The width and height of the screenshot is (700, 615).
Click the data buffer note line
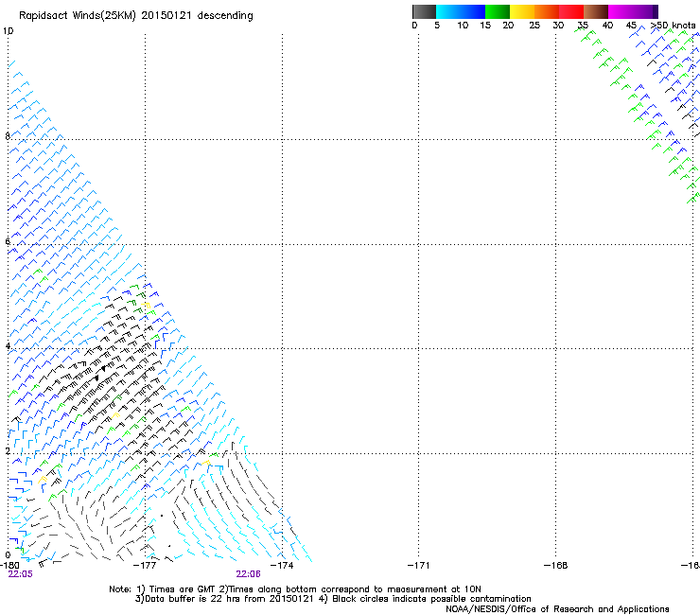tap(334, 599)
